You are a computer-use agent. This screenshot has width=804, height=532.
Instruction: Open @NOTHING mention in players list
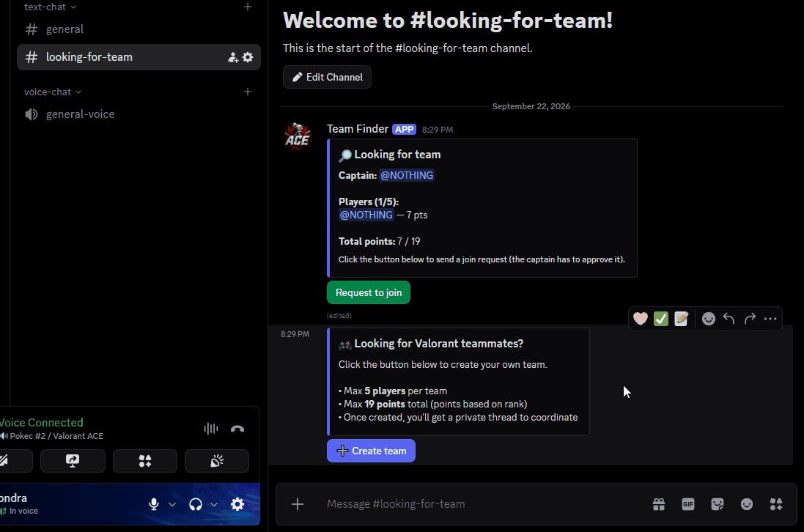pos(366,215)
